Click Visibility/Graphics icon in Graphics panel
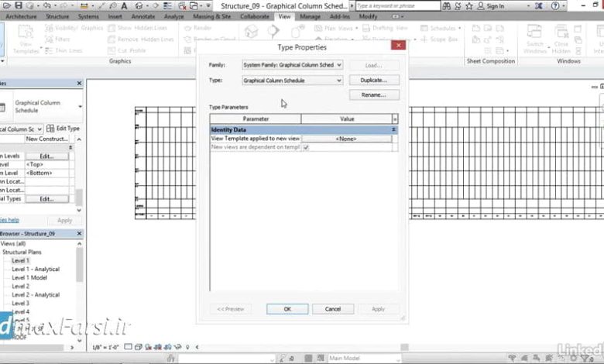Image resolution: width=604 pixels, height=364 pixels. (x=50, y=28)
